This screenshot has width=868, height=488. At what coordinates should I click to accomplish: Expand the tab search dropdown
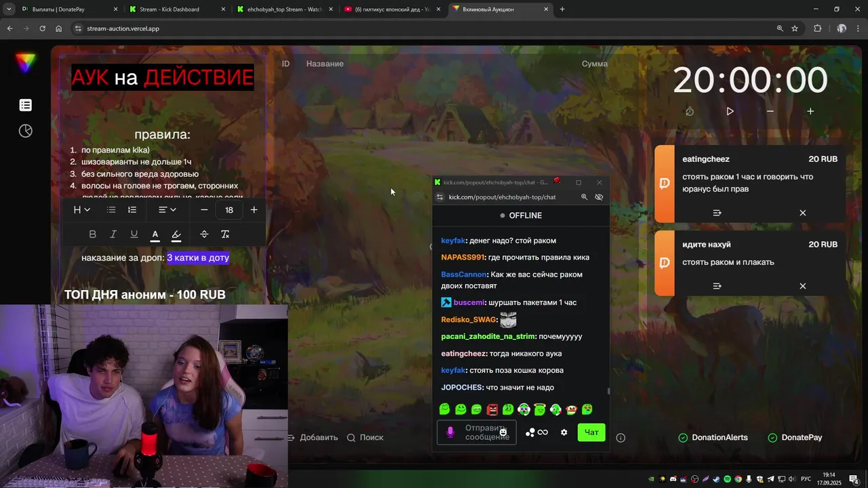tap(9, 9)
